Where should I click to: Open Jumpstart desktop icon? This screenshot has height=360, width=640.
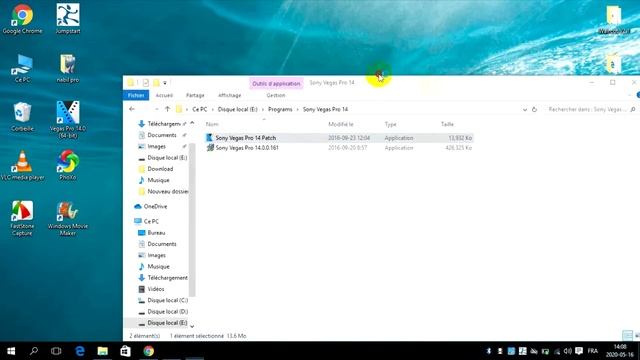68,19
